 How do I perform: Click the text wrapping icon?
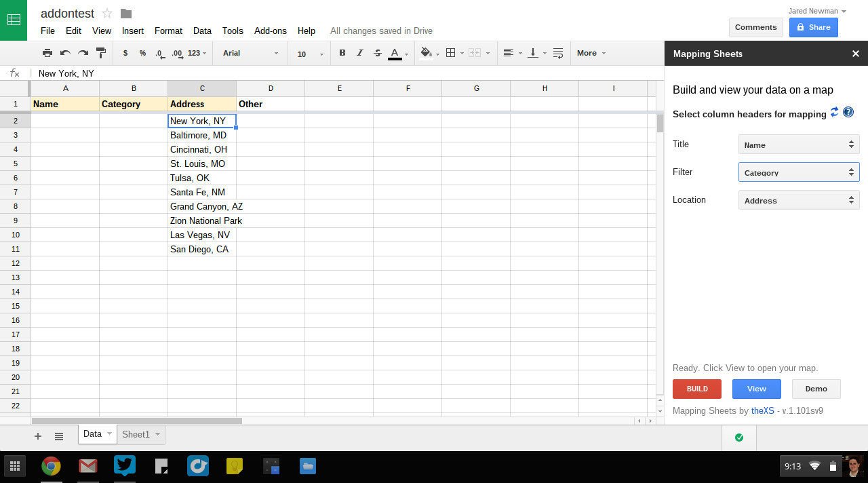(x=558, y=53)
